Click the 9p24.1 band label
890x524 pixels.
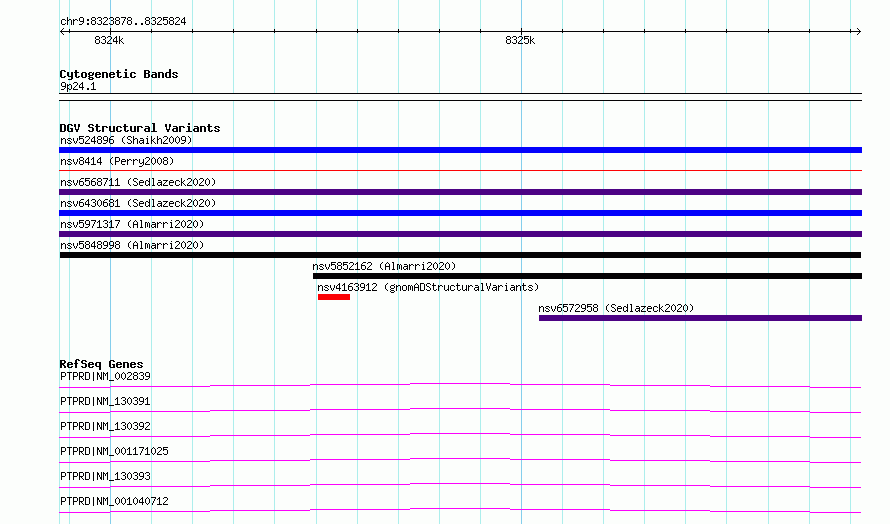[78, 86]
